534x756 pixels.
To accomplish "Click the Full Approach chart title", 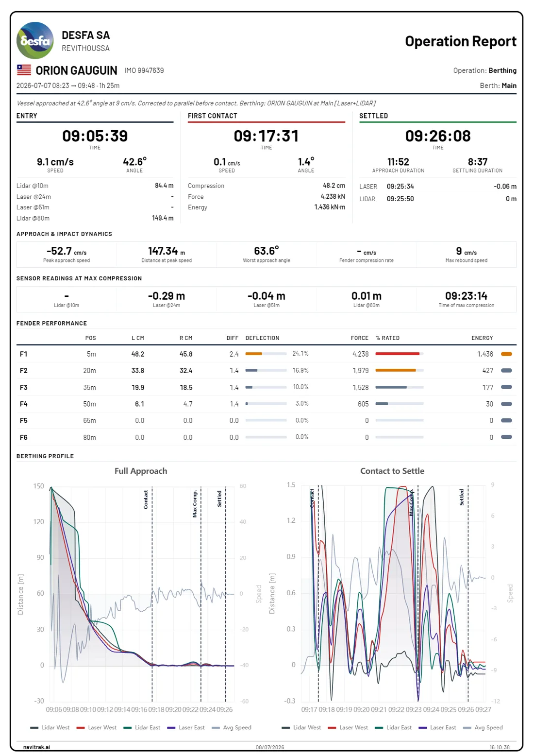I will (x=141, y=471).
